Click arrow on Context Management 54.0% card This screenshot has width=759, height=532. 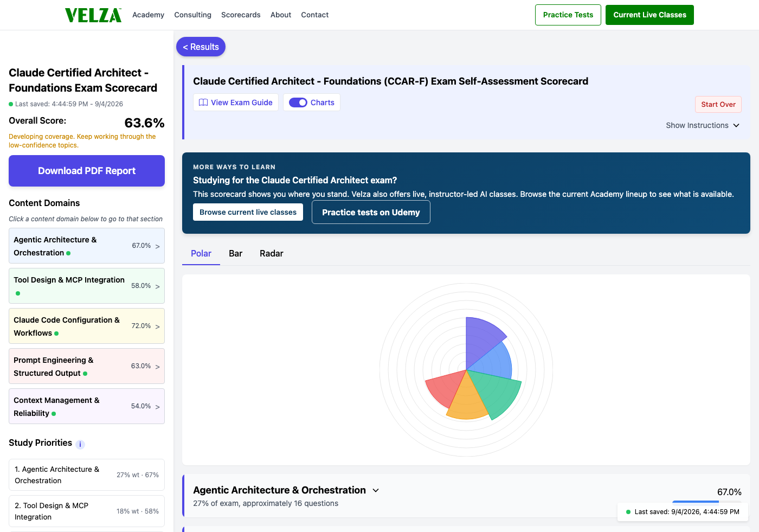[157, 407]
